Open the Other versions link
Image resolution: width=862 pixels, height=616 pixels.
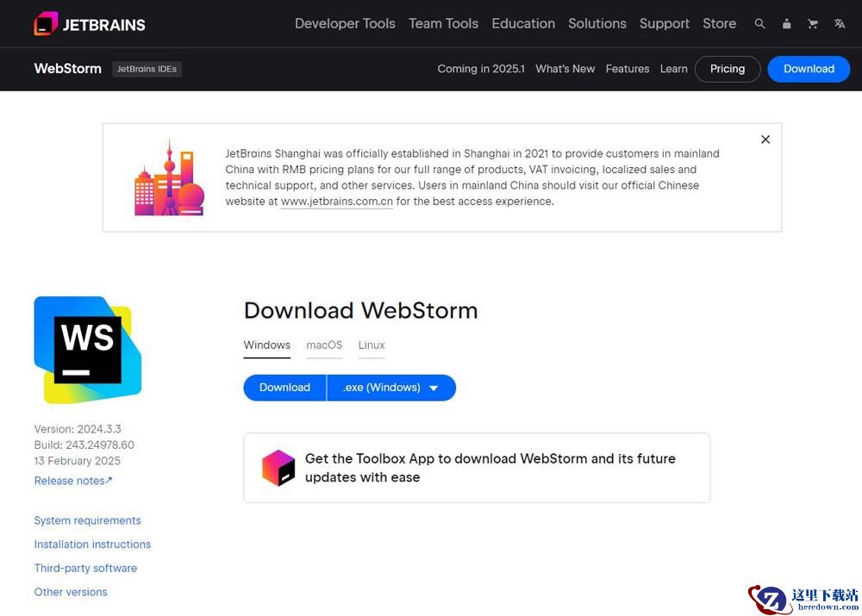(x=71, y=592)
